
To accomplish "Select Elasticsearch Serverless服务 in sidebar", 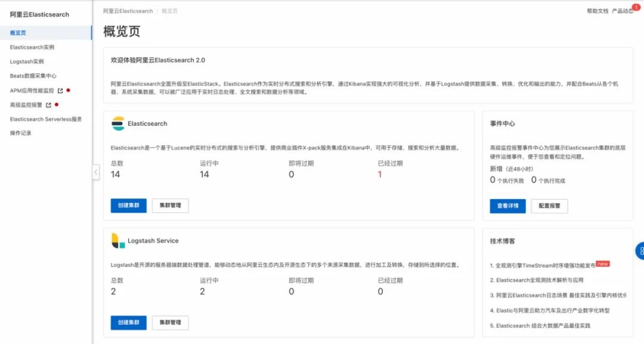I will pos(46,119).
